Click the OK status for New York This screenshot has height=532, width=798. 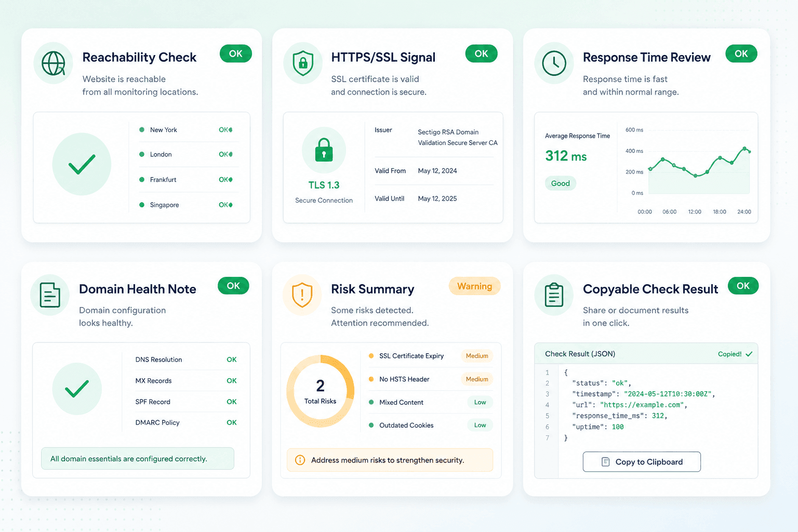click(x=225, y=130)
